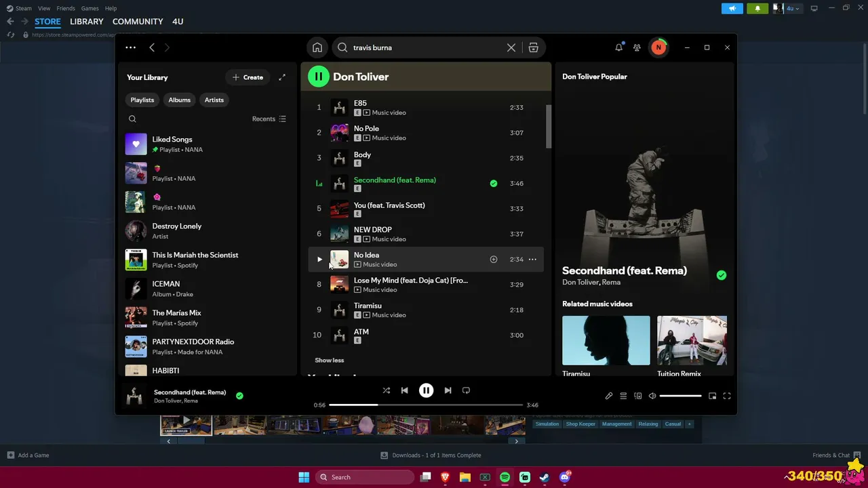868x488 pixels.
Task: Open Discord from the Windows taskbar
Action: [564, 477]
